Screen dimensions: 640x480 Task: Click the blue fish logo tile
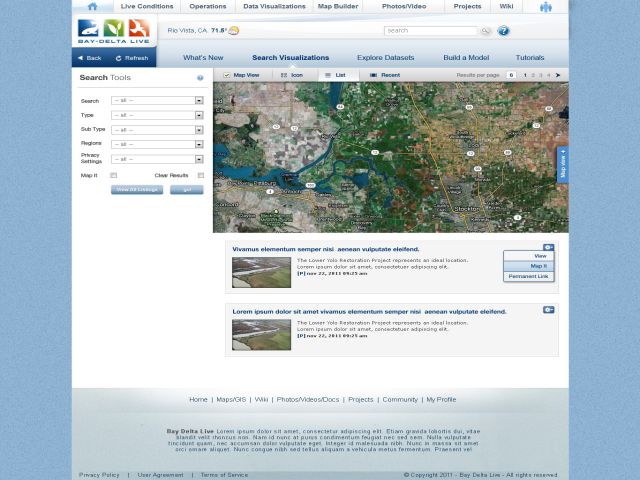(x=89, y=29)
